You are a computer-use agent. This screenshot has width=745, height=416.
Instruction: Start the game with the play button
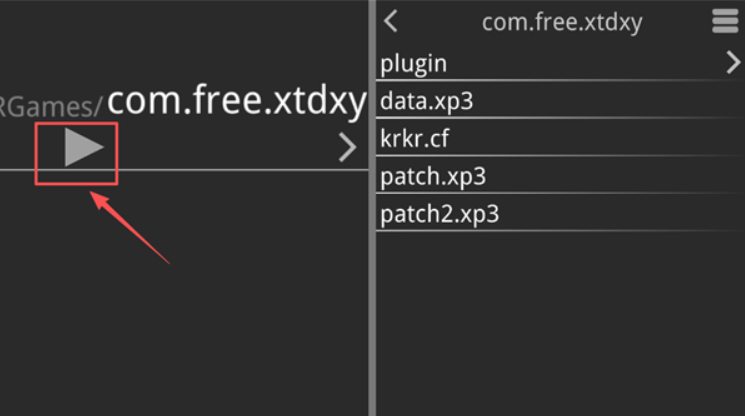click(84, 147)
